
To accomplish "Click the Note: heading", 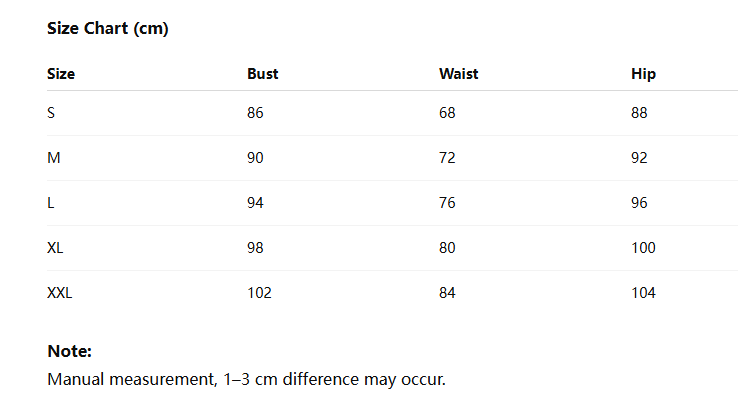I will [x=70, y=351].
